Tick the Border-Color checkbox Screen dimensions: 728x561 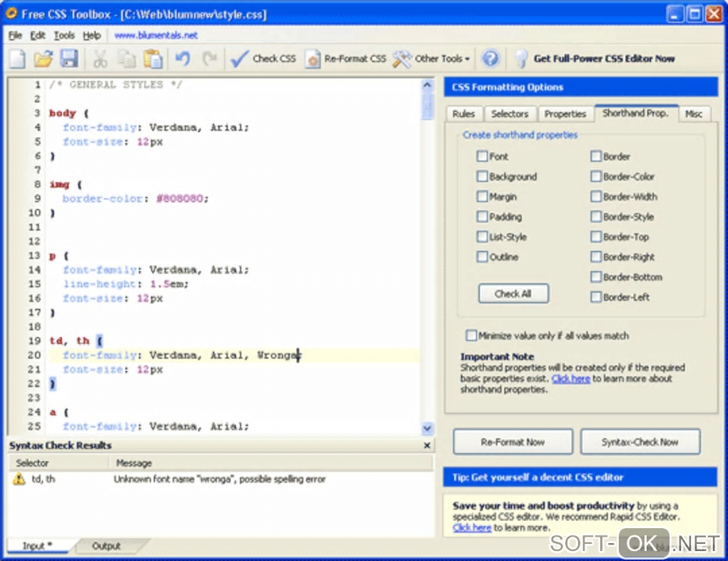pyautogui.click(x=597, y=176)
